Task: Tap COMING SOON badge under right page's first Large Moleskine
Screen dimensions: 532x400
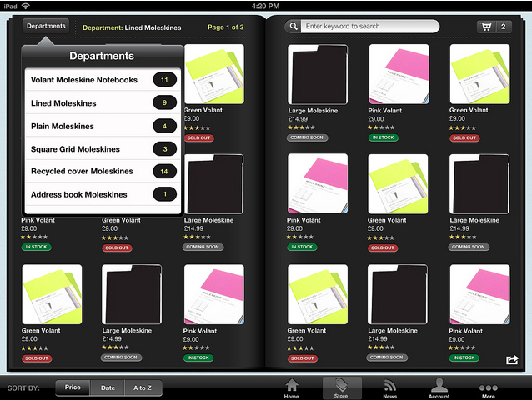Action: [307, 137]
